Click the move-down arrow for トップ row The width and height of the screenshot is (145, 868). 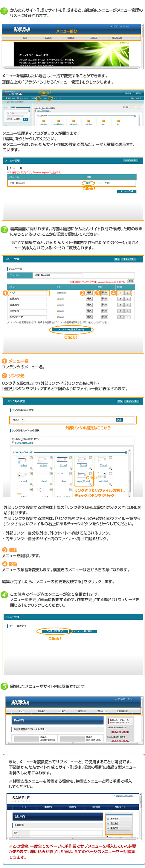coord(127,293)
